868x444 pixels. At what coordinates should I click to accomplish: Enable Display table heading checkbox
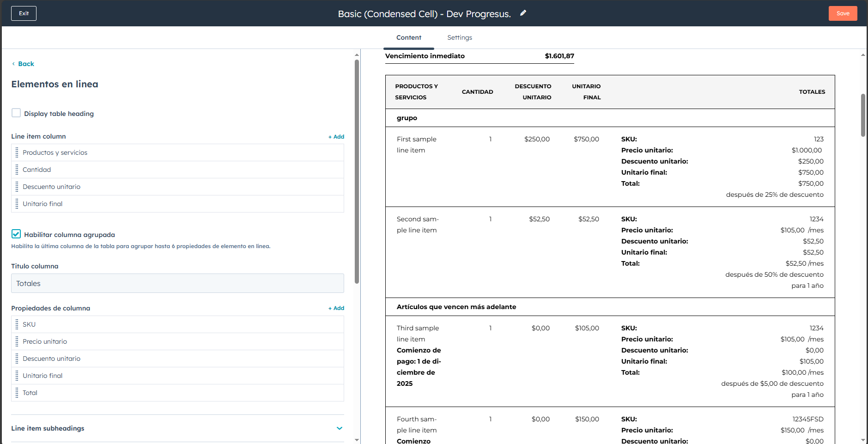pyautogui.click(x=16, y=113)
